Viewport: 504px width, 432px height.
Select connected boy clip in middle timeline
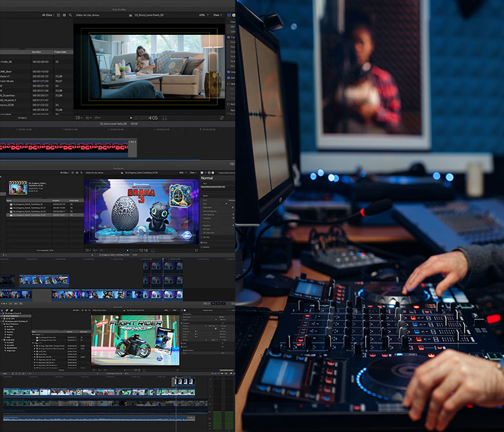tap(44, 280)
